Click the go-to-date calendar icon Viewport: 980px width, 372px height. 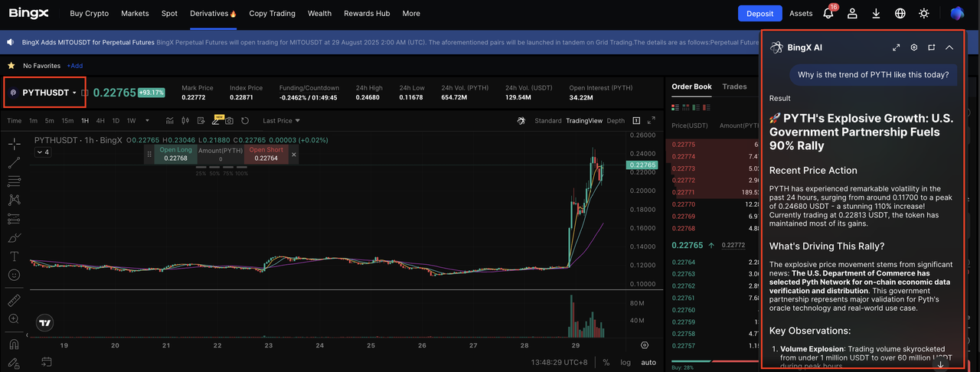click(x=46, y=362)
